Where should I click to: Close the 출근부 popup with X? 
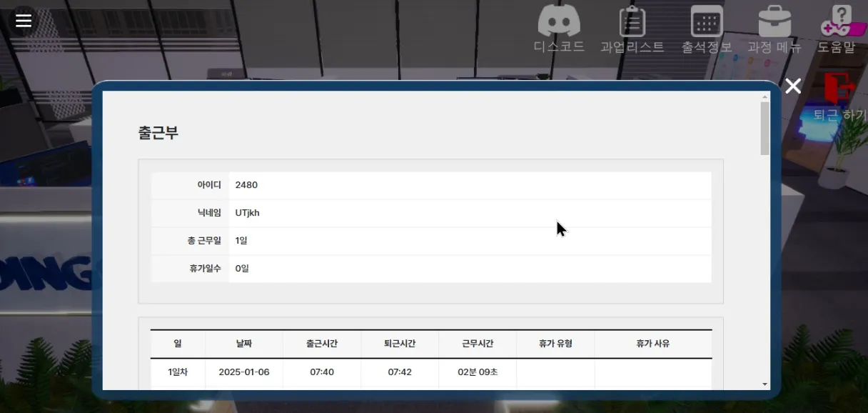coord(793,86)
